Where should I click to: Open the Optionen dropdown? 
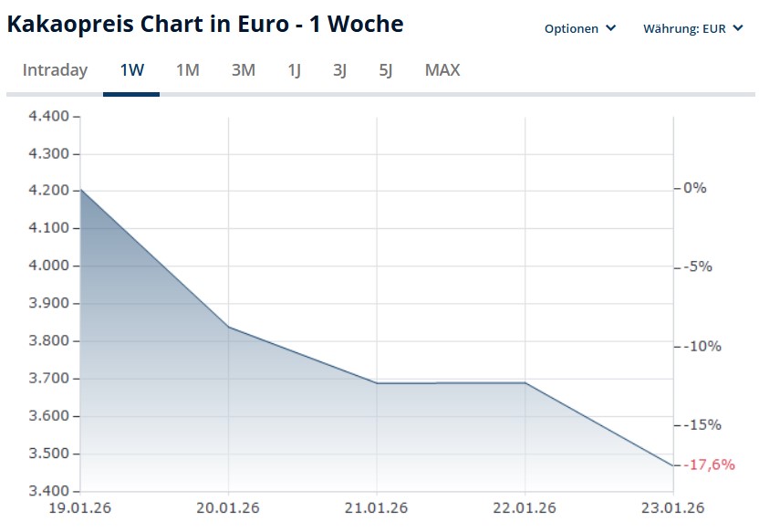580,28
